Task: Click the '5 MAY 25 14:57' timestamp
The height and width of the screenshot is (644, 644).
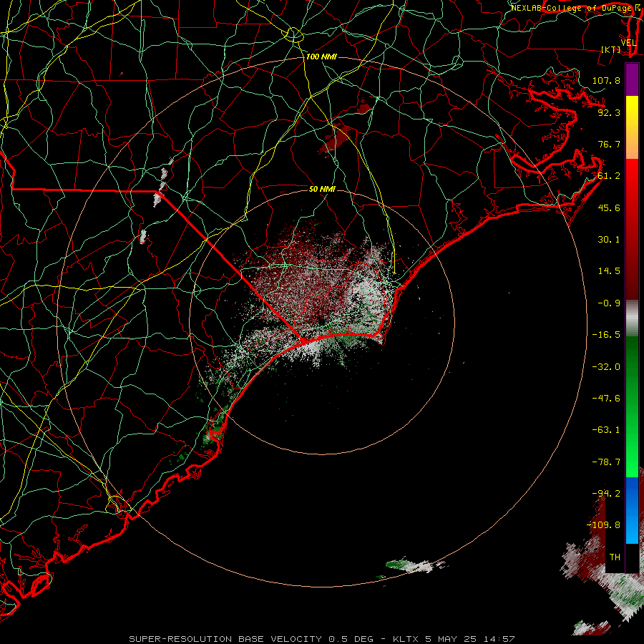Action: [469, 639]
